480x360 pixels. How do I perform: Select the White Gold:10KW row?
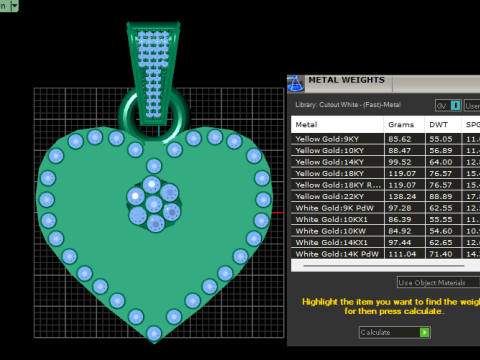pyautogui.click(x=386, y=231)
